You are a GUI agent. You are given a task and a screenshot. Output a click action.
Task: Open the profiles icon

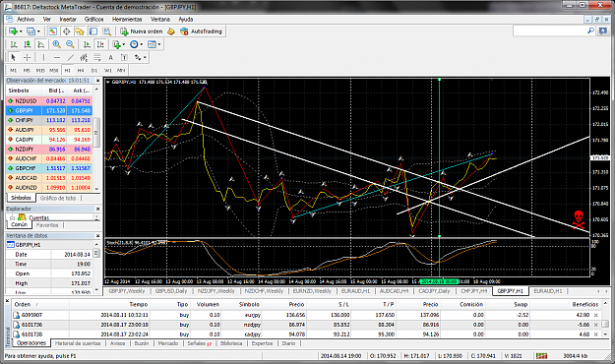pyautogui.click(x=32, y=31)
